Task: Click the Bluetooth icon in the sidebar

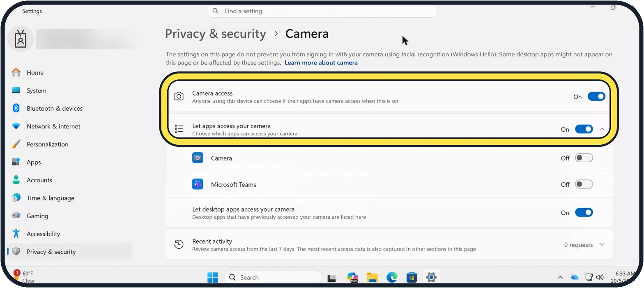Action: [16, 108]
